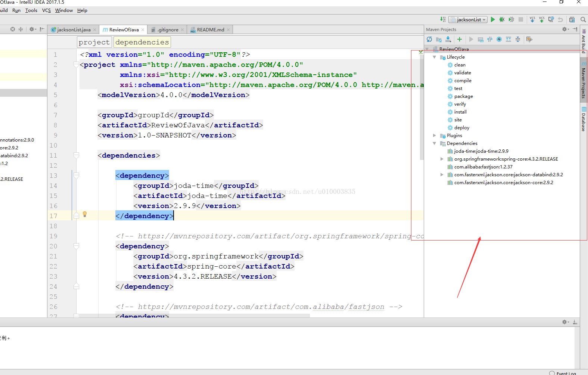Open Maven settings wrench icon

(529, 39)
